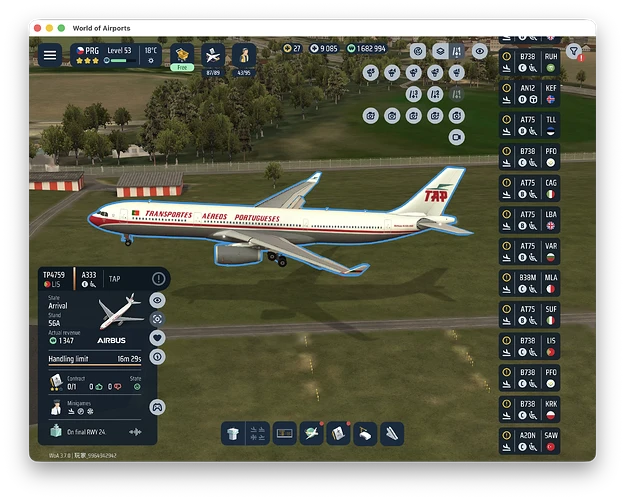Select the second saved camera preset from left
This screenshot has width=625, height=499.
coord(392,116)
